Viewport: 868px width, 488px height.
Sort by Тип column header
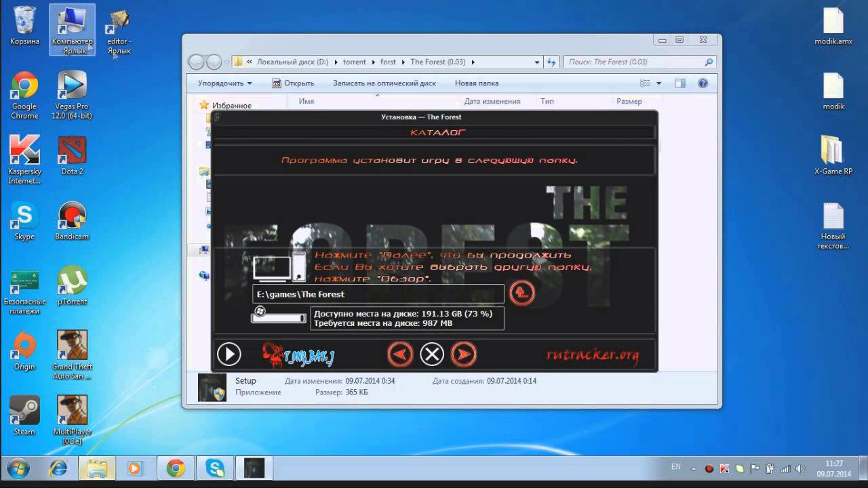(547, 102)
